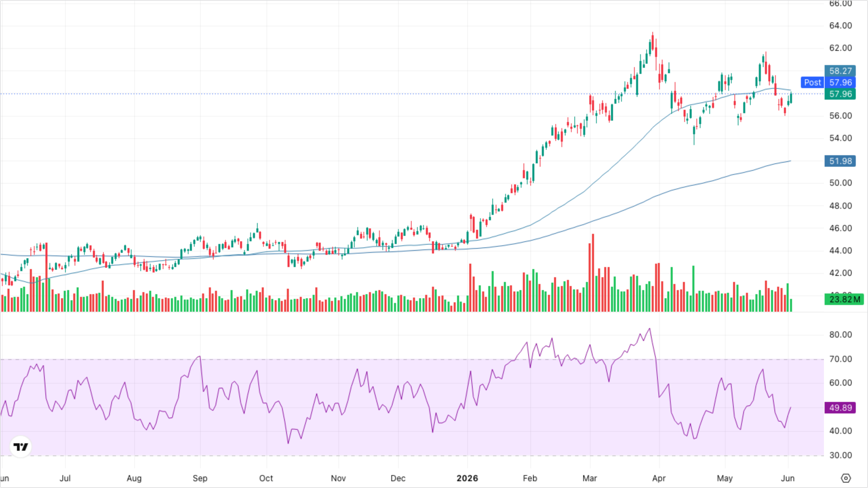Click the green 57.96 last price label
This screenshot has height=488, width=868.
coord(840,94)
